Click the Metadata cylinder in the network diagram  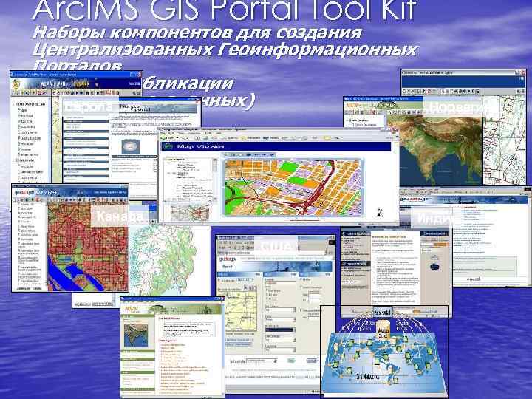[x=383, y=328]
